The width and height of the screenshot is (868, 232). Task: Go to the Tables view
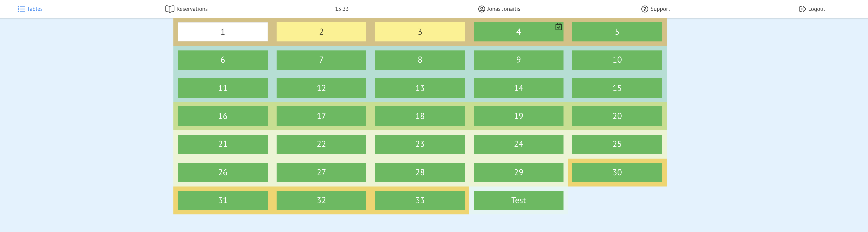pyautogui.click(x=35, y=9)
